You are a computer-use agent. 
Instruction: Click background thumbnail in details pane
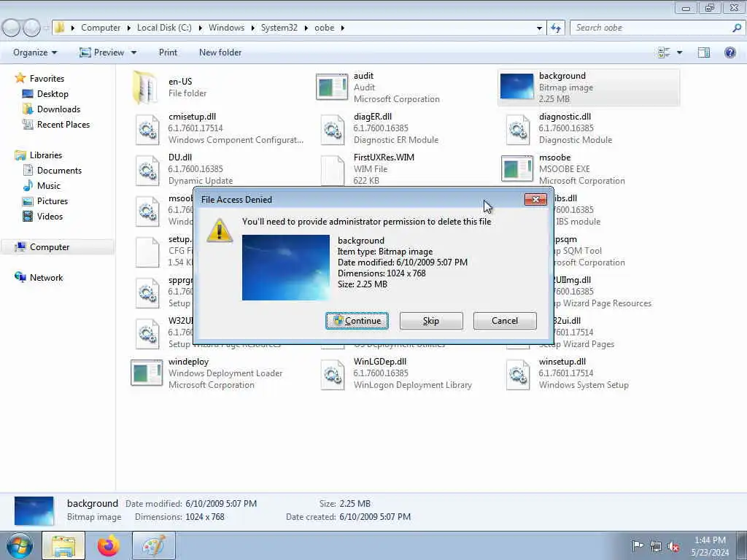(x=34, y=510)
